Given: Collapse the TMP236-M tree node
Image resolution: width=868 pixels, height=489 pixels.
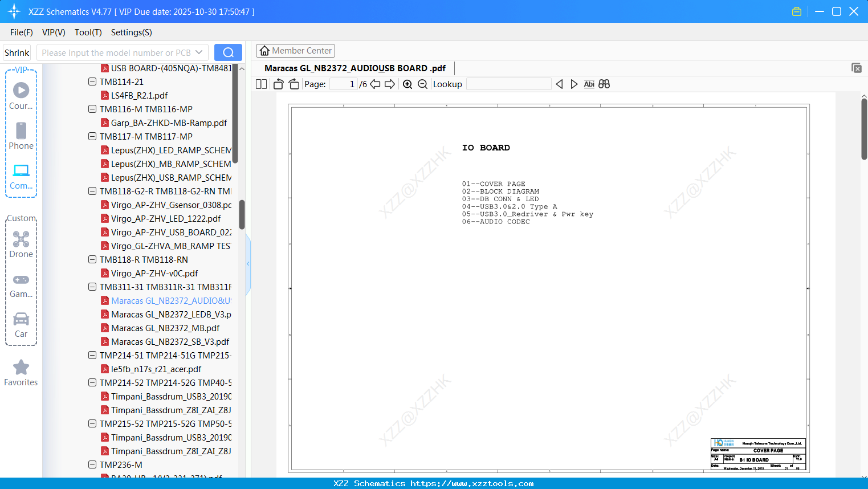Looking at the screenshot, I should (92, 464).
